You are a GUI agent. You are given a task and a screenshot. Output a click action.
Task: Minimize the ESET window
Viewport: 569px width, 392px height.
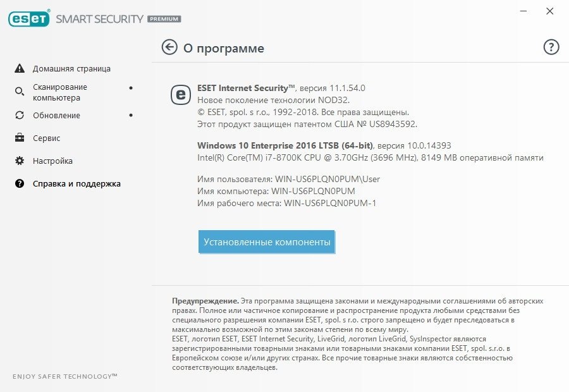tap(523, 11)
